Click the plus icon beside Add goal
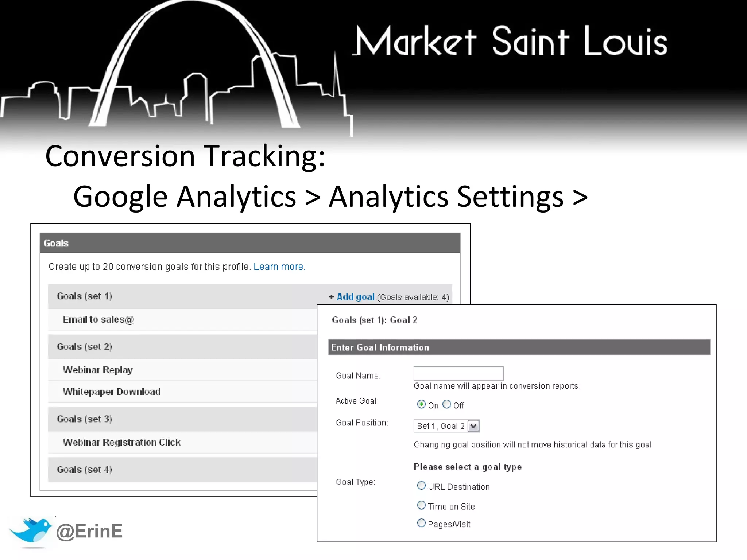747x560 pixels. point(331,297)
